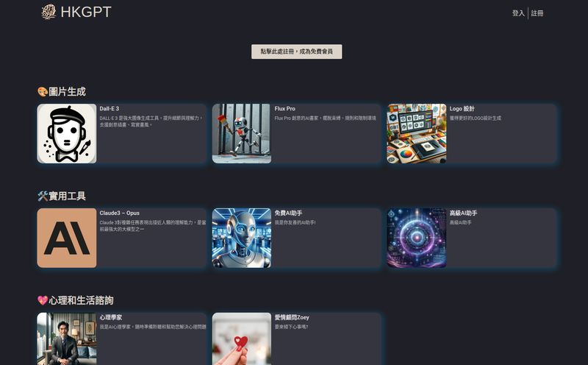Click the 免費AI助手 description text
Viewport: 588px width, 365px height.
pos(295,222)
